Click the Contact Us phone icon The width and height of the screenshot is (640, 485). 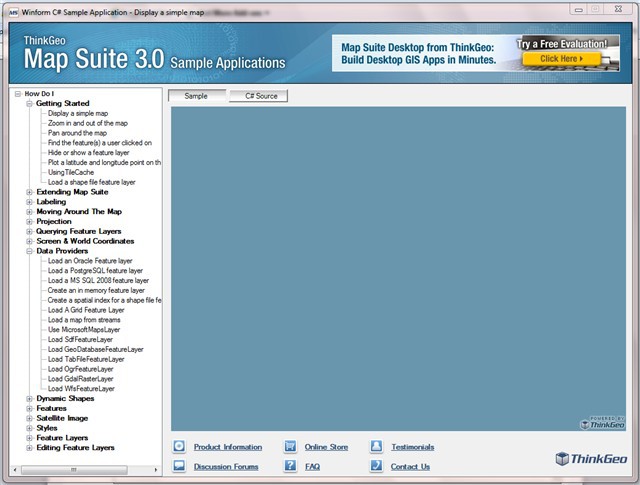(376, 466)
